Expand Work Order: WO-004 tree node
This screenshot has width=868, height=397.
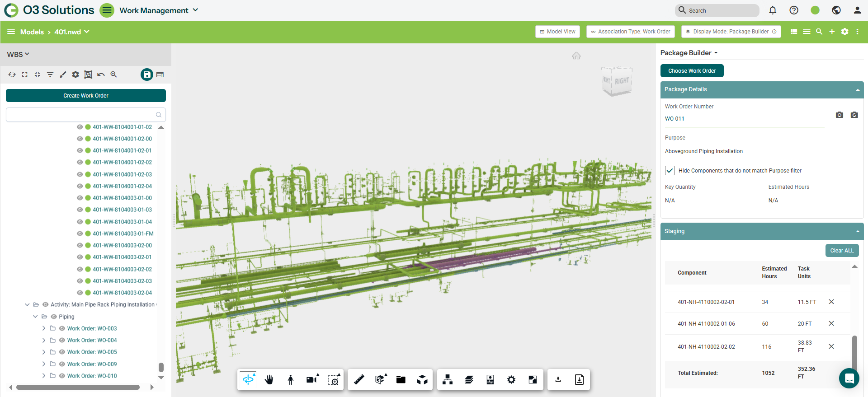[x=44, y=340]
